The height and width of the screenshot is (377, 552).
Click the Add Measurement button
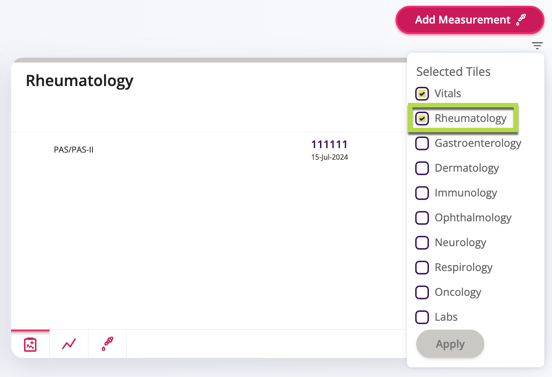(x=470, y=20)
